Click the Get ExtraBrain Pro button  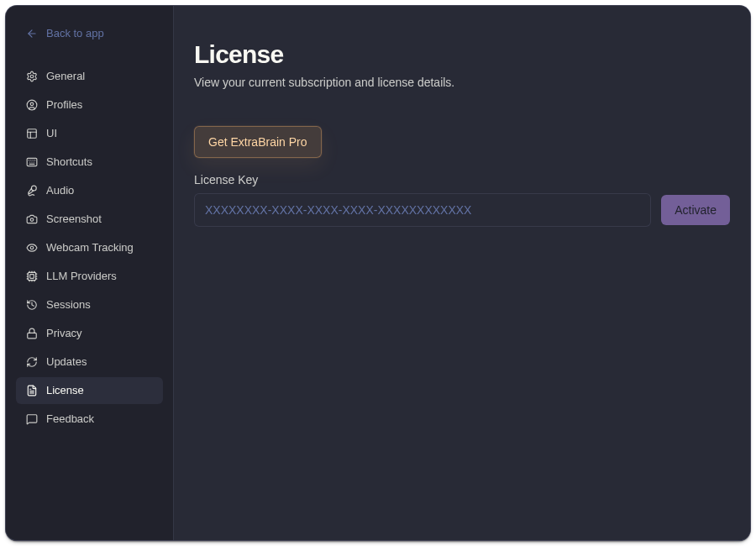258,142
